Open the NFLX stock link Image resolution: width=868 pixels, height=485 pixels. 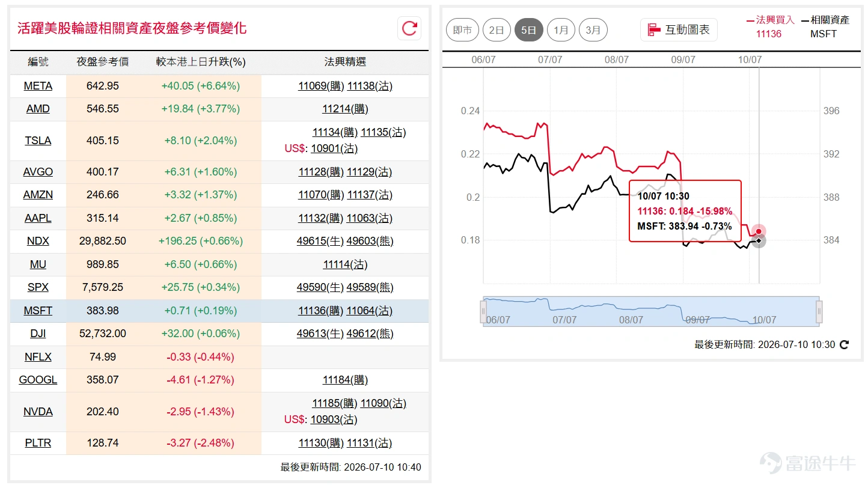(x=38, y=357)
